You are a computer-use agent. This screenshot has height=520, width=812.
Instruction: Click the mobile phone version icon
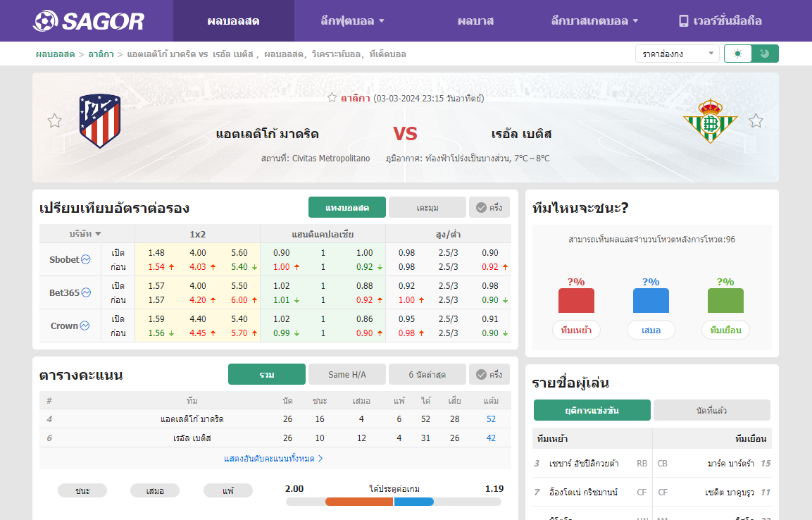click(684, 20)
